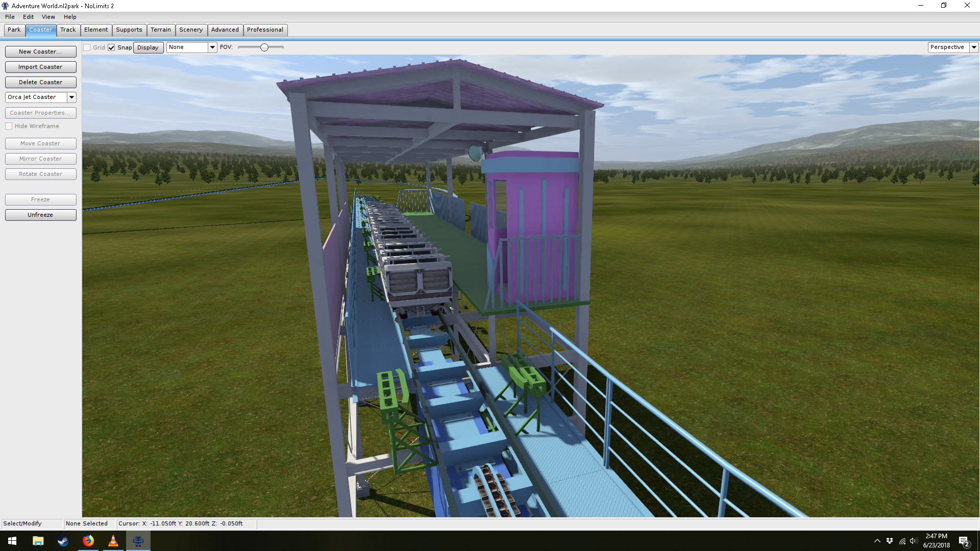Open File Explorer from the taskbar
Image resolution: width=980 pixels, height=551 pixels.
coord(38,541)
